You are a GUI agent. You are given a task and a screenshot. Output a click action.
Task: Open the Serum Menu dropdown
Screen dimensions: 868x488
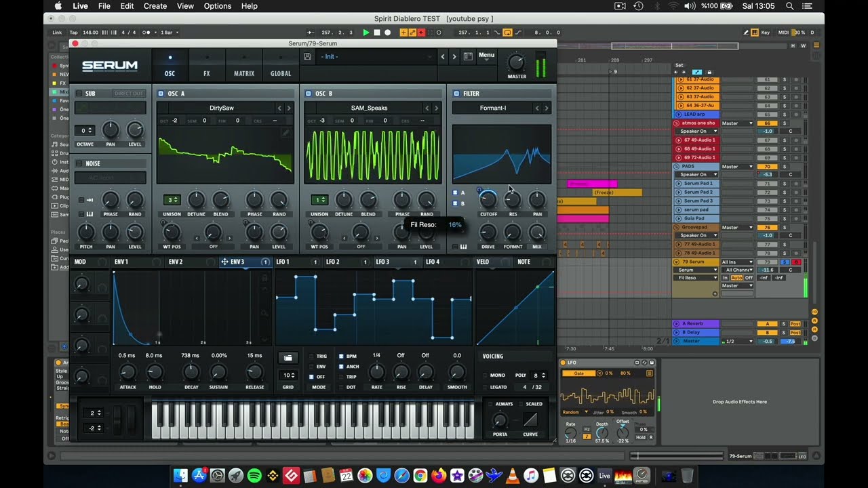point(487,56)
